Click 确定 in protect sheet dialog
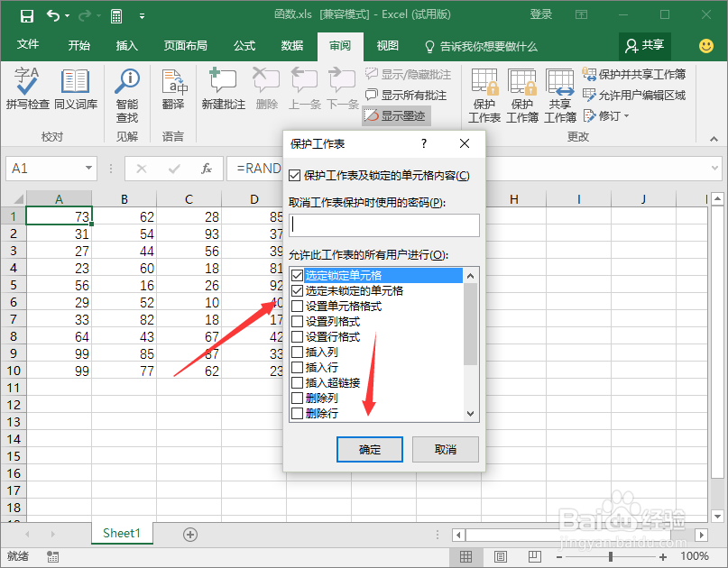Screen dimensions: 728x568 pyautogui.click(x=370, y=449)
